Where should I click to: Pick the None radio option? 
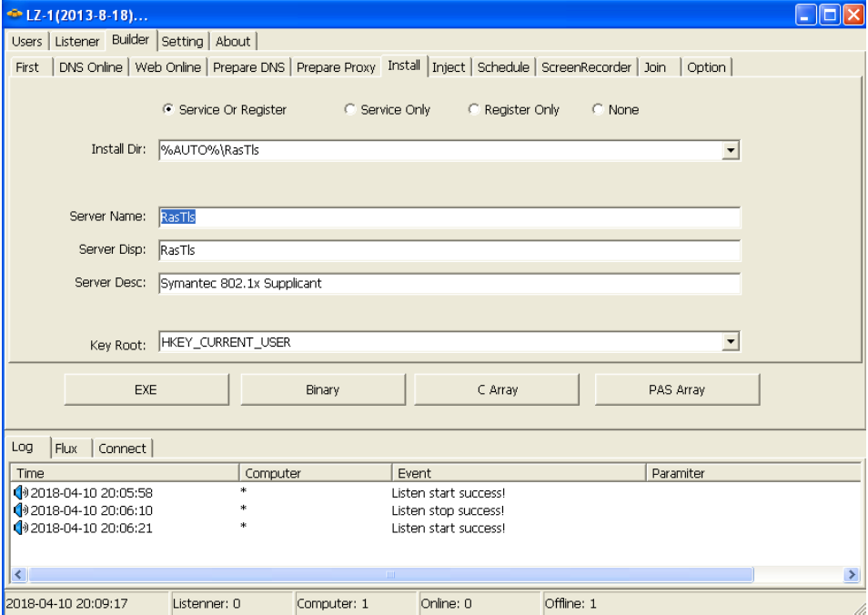coord(597,110)
